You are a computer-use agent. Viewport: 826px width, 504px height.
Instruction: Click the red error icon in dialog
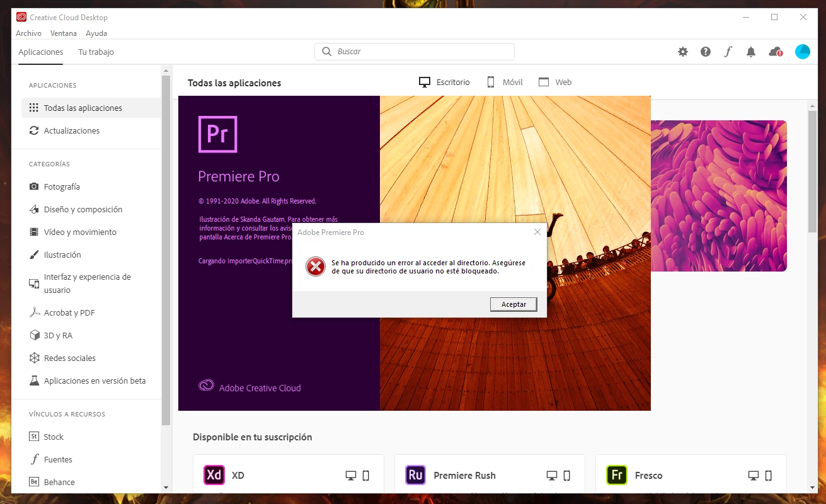(315, 267)
